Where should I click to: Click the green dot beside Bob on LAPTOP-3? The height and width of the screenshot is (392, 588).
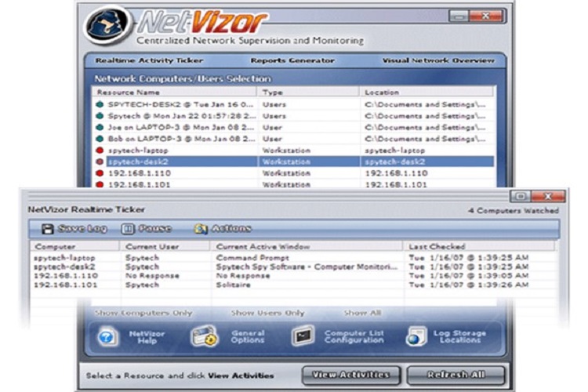(x=100, y=139)
